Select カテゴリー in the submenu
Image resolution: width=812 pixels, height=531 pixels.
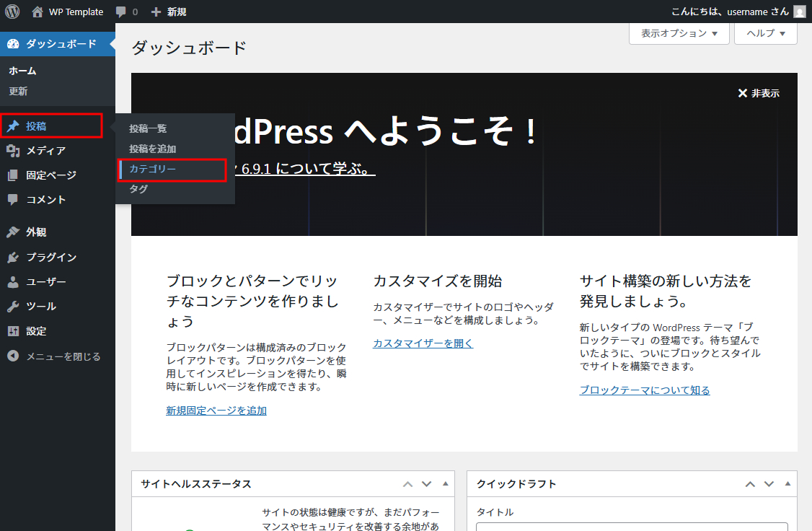click(152, 169)
